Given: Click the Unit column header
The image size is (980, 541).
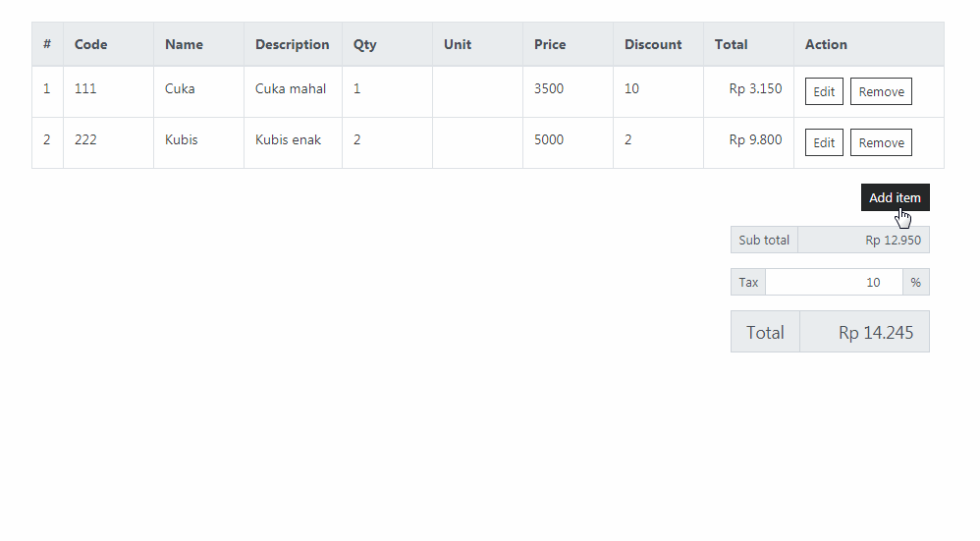Looking at the screenshot, I should tap(458, 44).
